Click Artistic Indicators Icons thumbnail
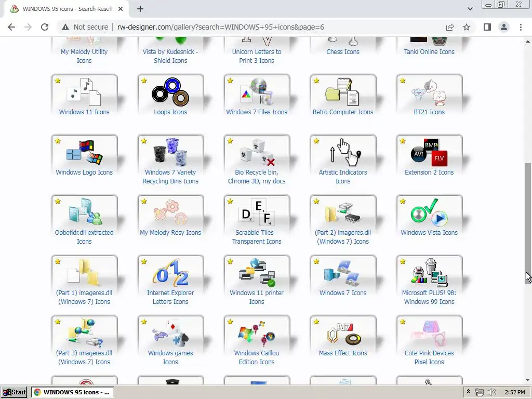Screen dimensions: 532x399 pos(343,152)
